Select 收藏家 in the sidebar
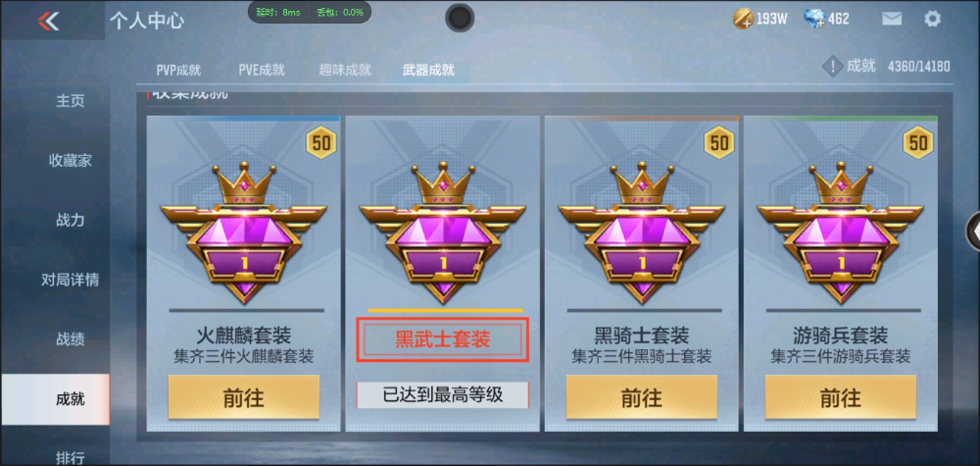 coord(70,161)
